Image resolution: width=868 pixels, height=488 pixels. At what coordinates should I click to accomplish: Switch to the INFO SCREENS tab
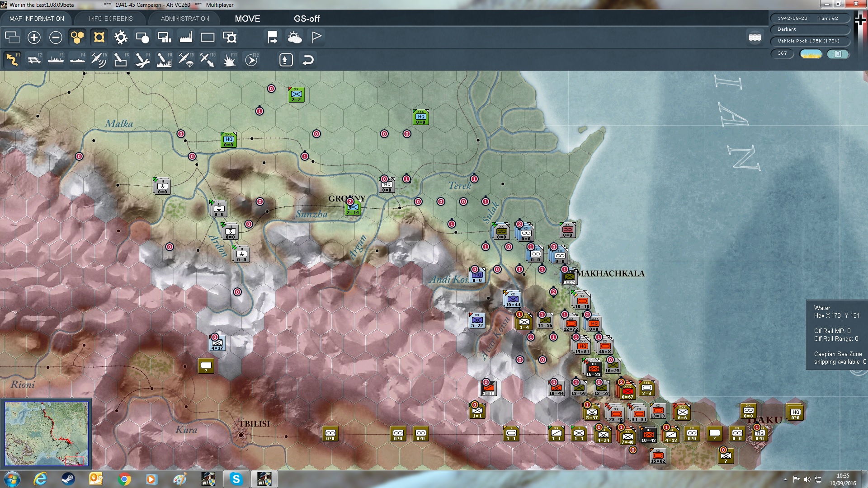(x=111, y=19)
